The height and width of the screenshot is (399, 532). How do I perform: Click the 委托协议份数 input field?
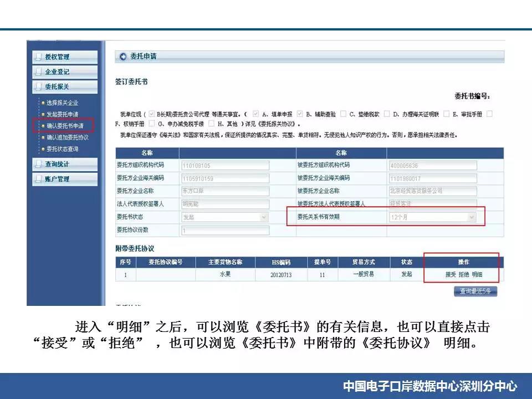pyautogui.click(x=224, y=231)
